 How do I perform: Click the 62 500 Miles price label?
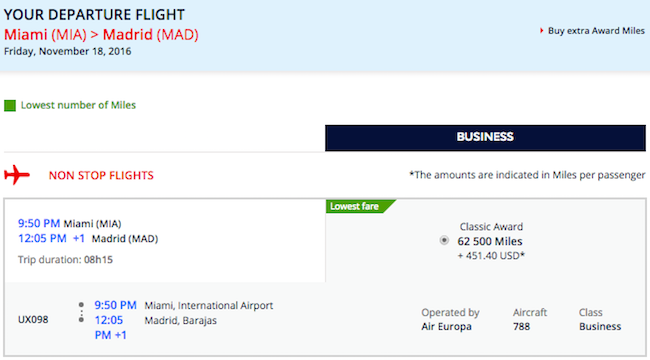pos(490,241)
